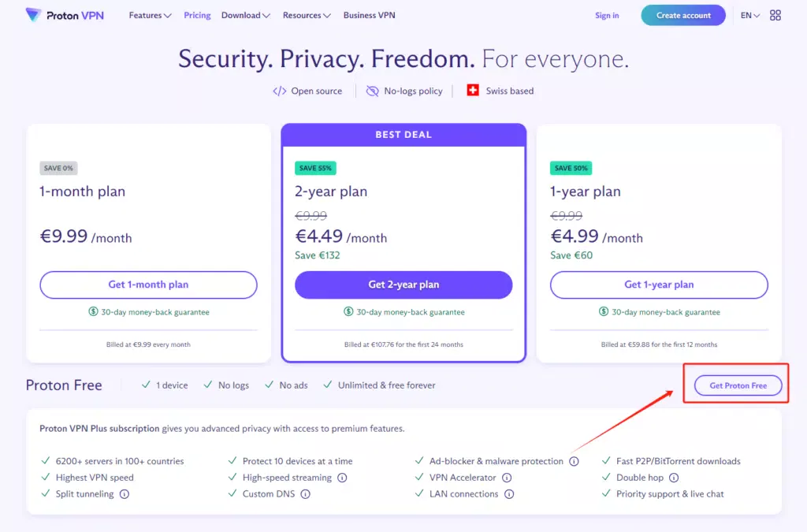Click info icon next to VPN Accelerator
Viewport: 807px width, 532px height.
tap(507, 478)
